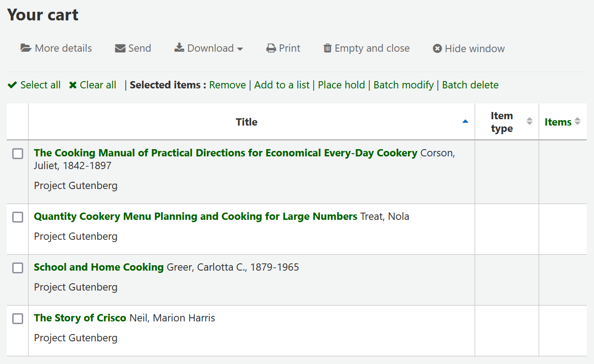This screenshot has height=364, width=594.
Task: Click the Send cart envelope icon
Action: point(119,48)
